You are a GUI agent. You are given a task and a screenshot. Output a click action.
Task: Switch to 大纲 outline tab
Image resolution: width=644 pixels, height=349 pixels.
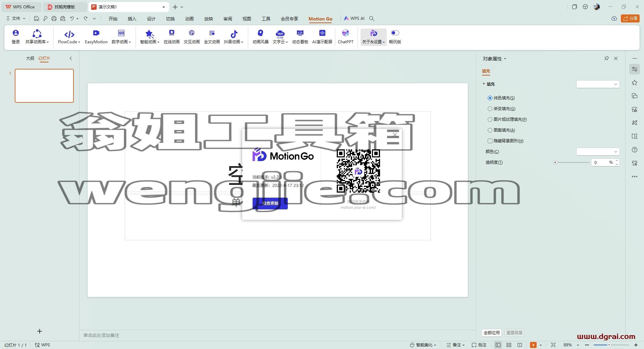[x=30, y=58]
